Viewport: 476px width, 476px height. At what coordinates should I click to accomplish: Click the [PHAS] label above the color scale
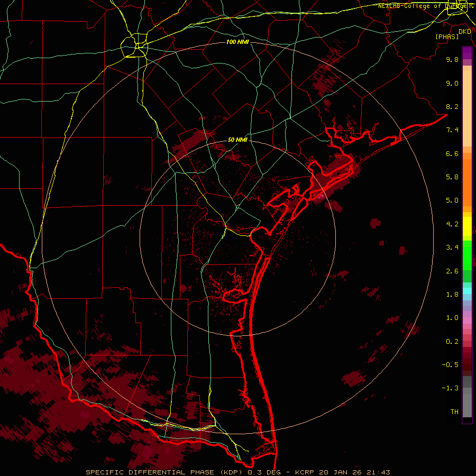click(x=447, y=36)
